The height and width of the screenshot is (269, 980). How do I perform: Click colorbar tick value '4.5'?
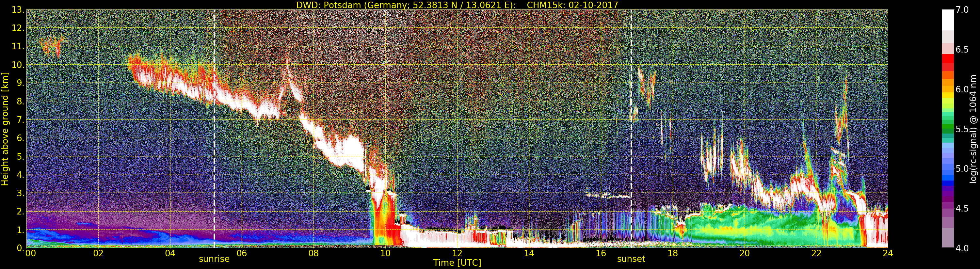click(x=962, y=209)
